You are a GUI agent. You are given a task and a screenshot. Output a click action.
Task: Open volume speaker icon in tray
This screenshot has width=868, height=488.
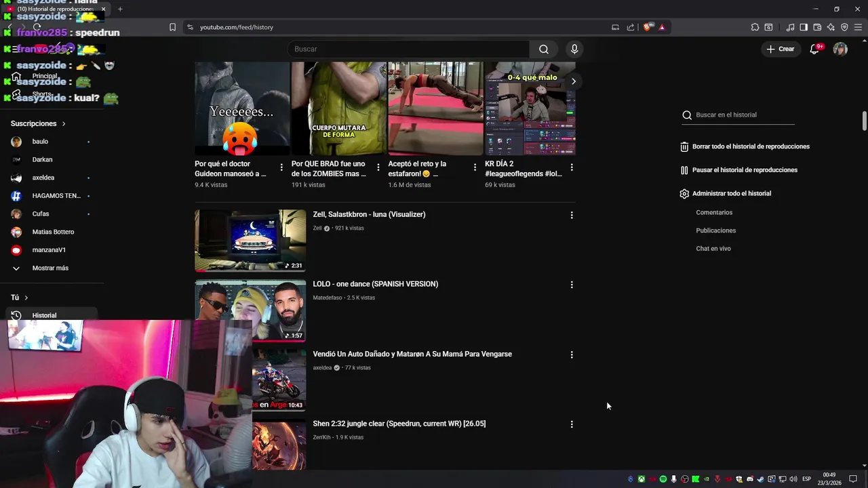click(x=793, y=479)
